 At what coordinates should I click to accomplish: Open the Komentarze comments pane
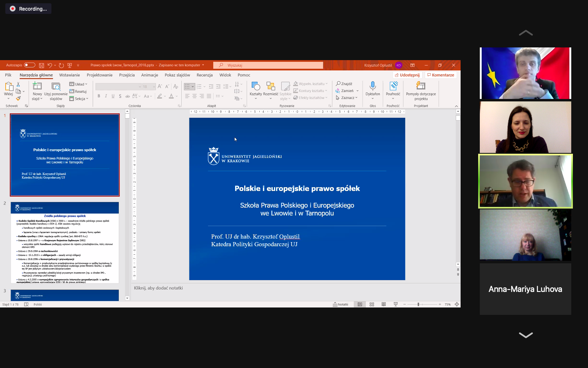point(441,75)
